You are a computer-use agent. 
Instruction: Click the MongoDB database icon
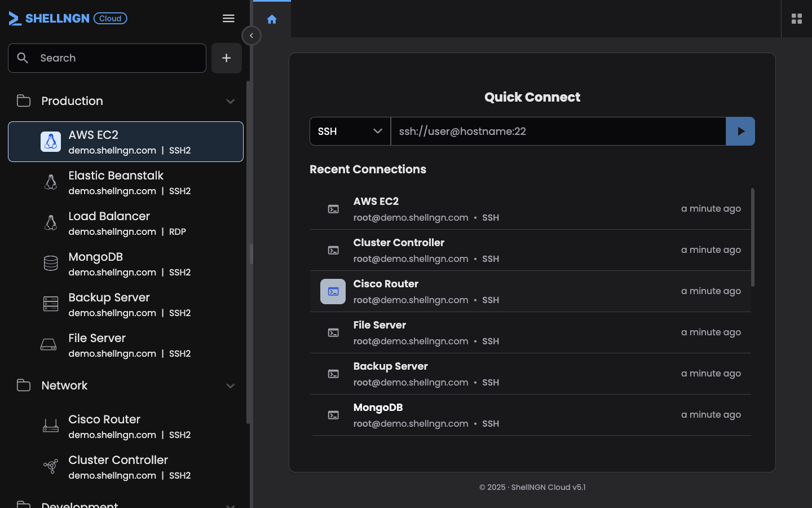[x=50, y=263]
